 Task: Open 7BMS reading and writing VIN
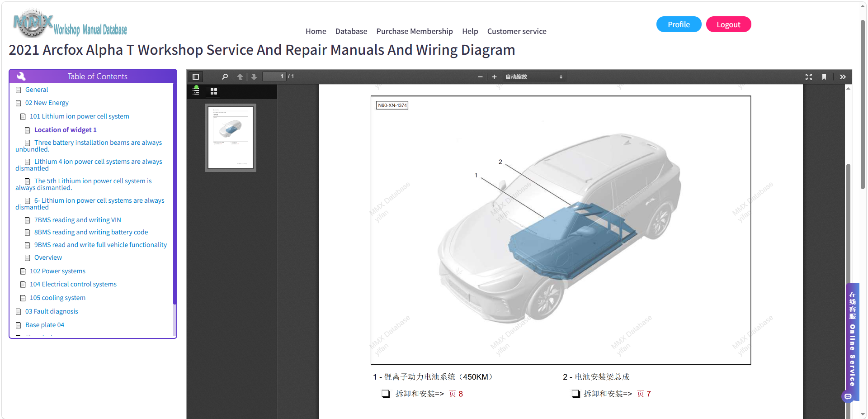click(78, 220)
